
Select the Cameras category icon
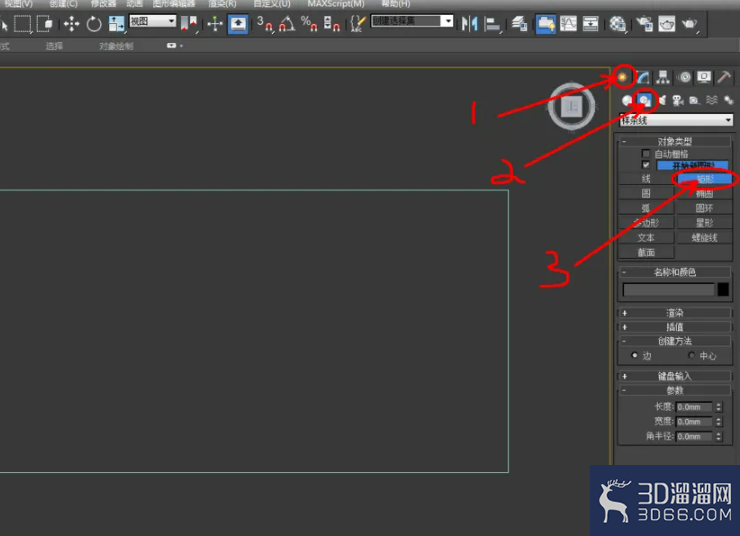click(x=678, y=100)
